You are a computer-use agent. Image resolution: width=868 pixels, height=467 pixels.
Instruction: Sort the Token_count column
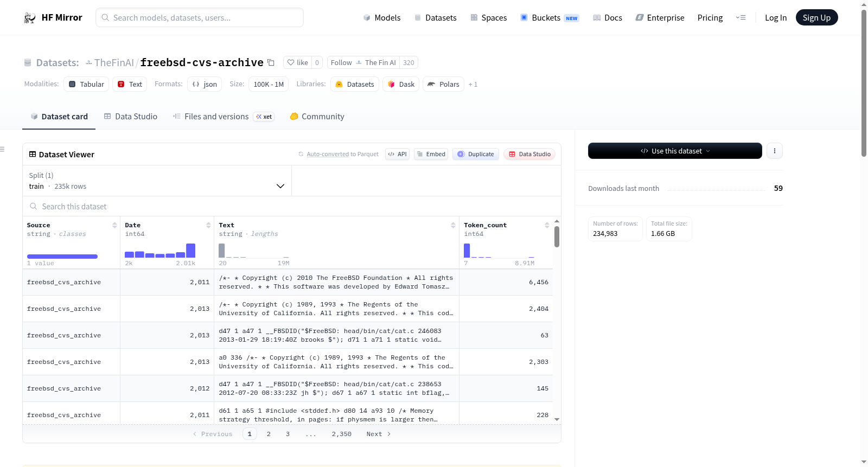[547, 225]
